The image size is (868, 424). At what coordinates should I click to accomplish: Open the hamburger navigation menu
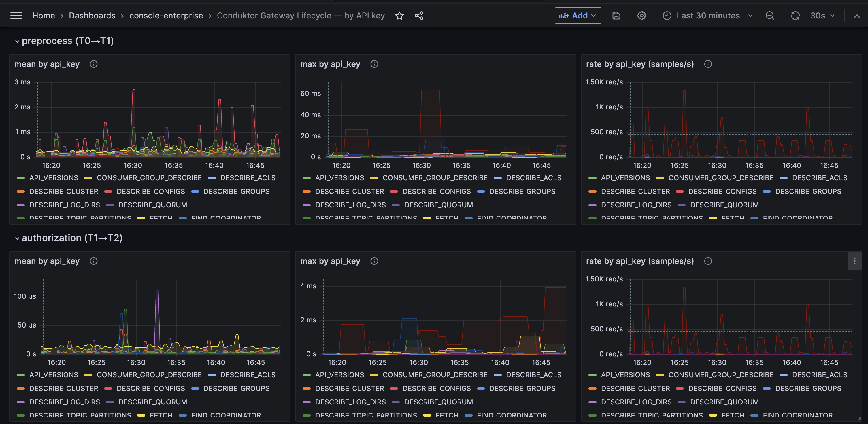point(16,16)
